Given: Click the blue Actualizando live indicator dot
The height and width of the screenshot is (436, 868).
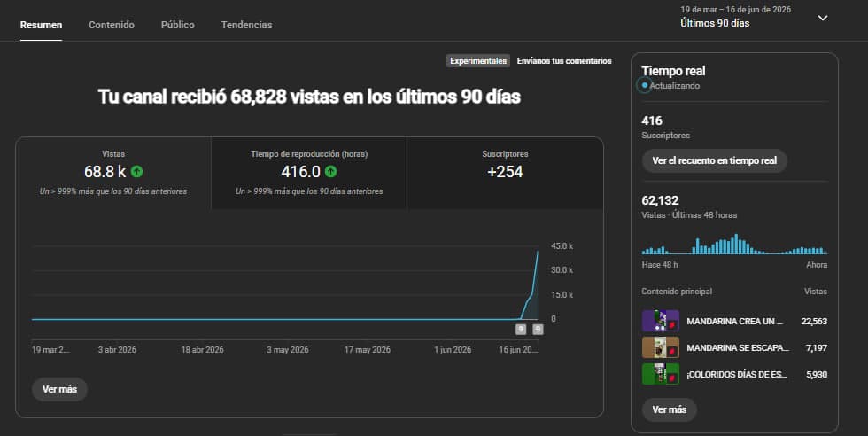Looking at the screenshot, I should (645, 85).
